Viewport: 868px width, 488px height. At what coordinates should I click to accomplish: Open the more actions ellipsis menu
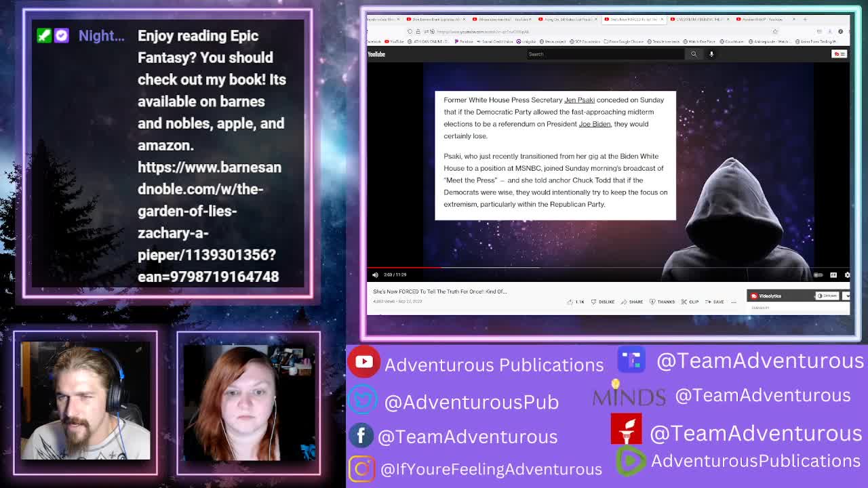tap(733, 302)
